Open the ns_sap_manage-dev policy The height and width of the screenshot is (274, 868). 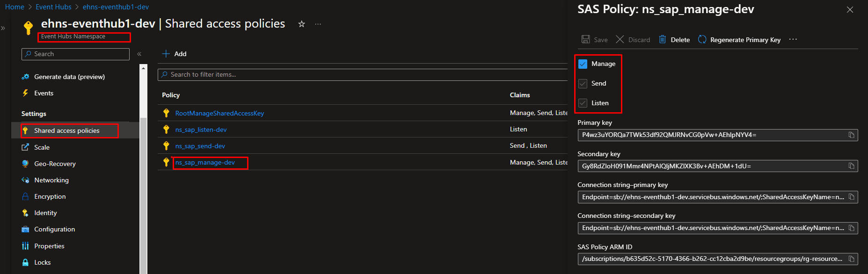pos(205,162)
